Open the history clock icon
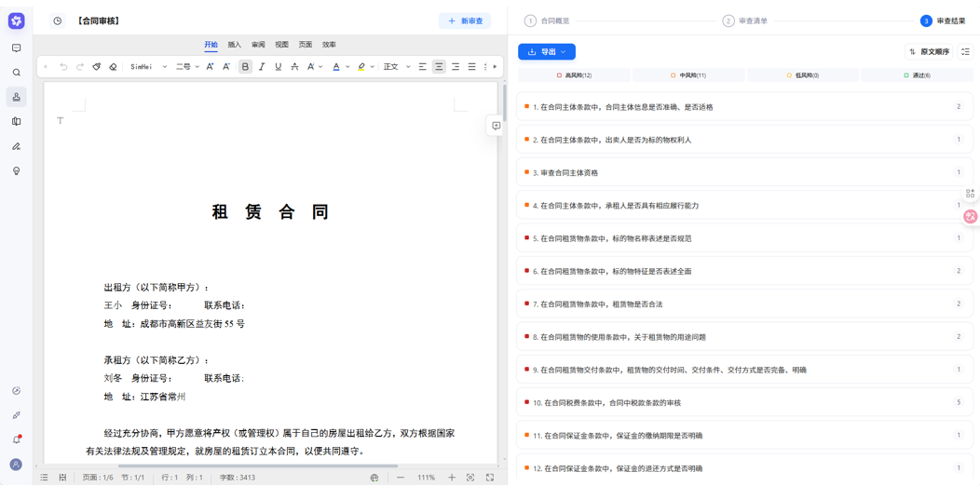 pyautogui.click(x=58, y=20)
